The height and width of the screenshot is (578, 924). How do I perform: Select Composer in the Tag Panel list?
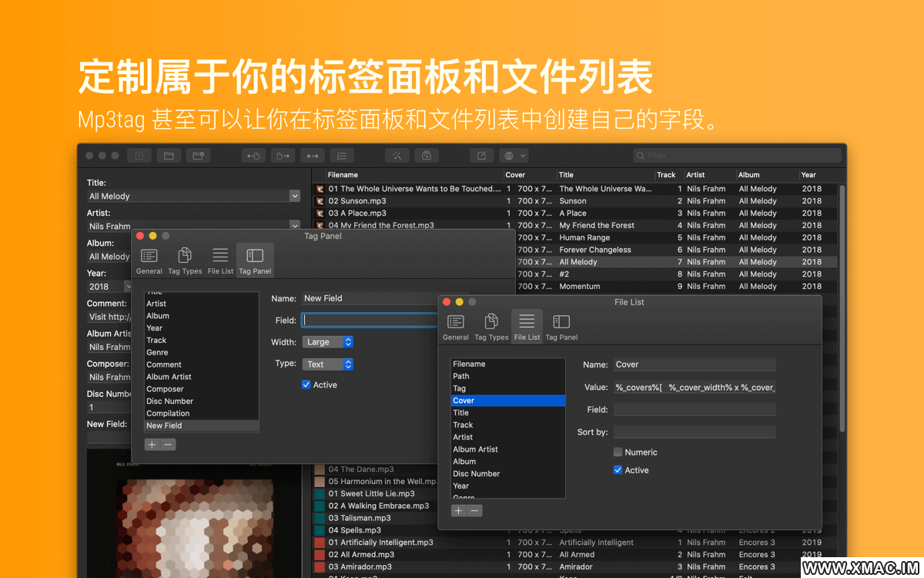[x=202, y=389]
